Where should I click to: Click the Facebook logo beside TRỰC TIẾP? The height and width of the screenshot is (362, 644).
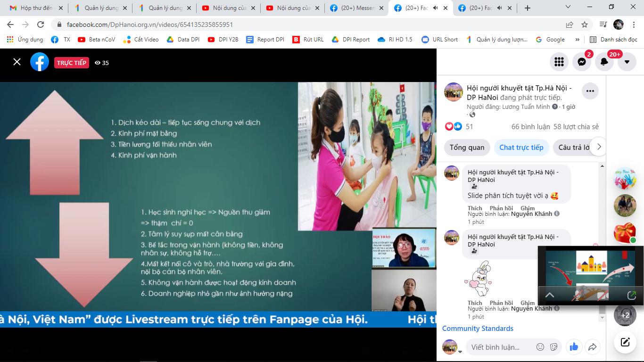40,62
